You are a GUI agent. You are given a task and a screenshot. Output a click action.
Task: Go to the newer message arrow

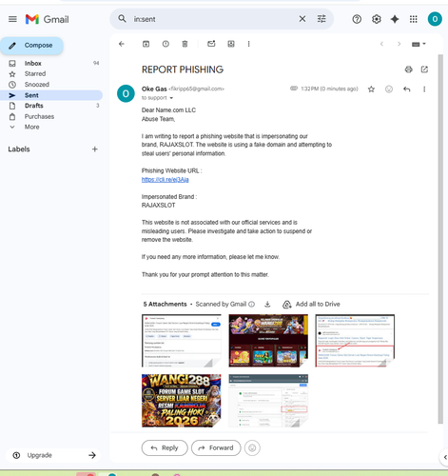click(x=381, y=44)
